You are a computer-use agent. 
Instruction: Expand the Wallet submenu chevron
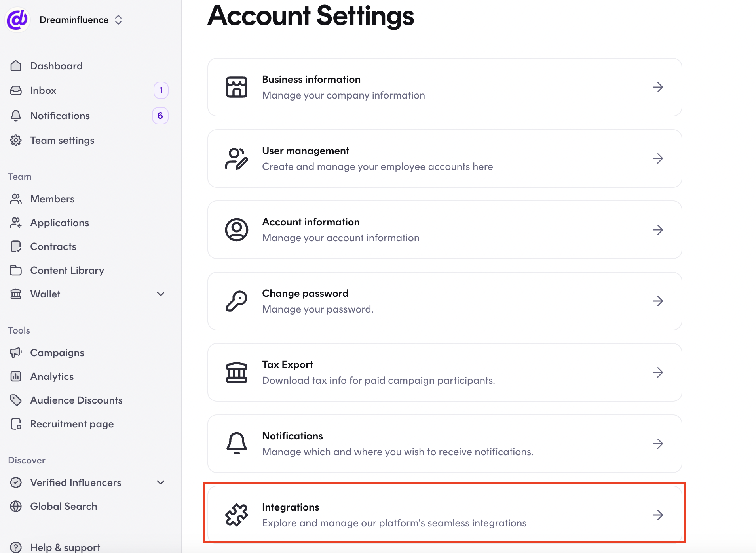tap(161, 294)
